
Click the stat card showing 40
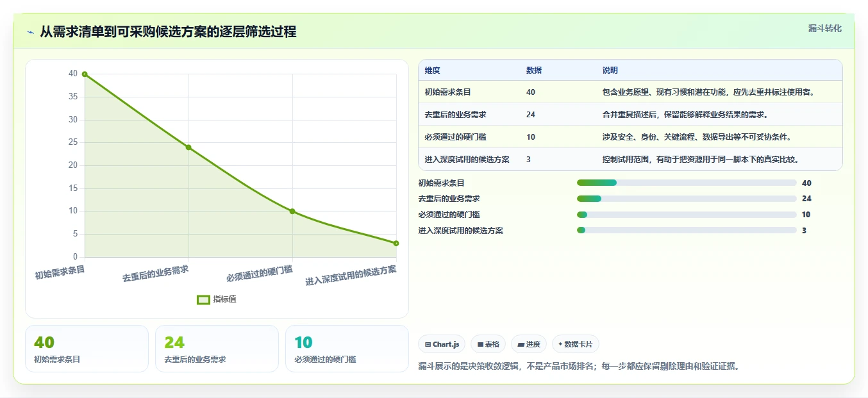pyautogui.click(x=87, y=349)
